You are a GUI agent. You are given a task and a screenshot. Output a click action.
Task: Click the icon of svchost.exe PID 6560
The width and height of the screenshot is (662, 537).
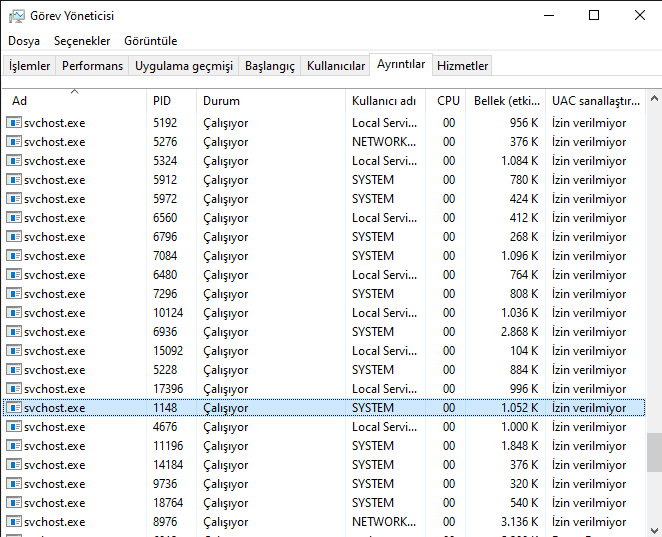(x=14, y=217)
